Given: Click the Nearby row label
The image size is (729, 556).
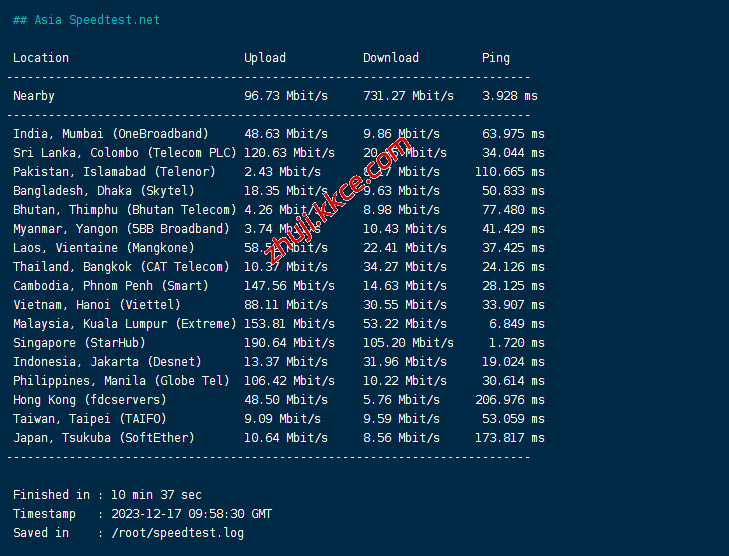Looking at the screenshot, I should coord(34,96).
